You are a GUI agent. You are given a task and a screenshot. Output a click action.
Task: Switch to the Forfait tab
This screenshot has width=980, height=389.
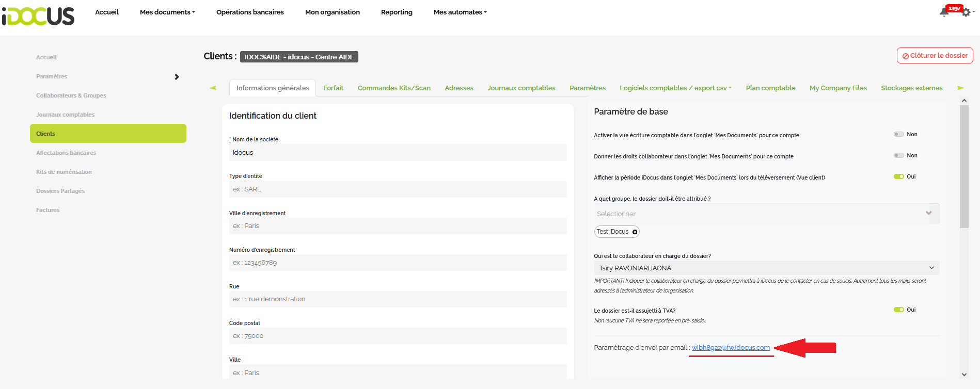click(333, 88)
